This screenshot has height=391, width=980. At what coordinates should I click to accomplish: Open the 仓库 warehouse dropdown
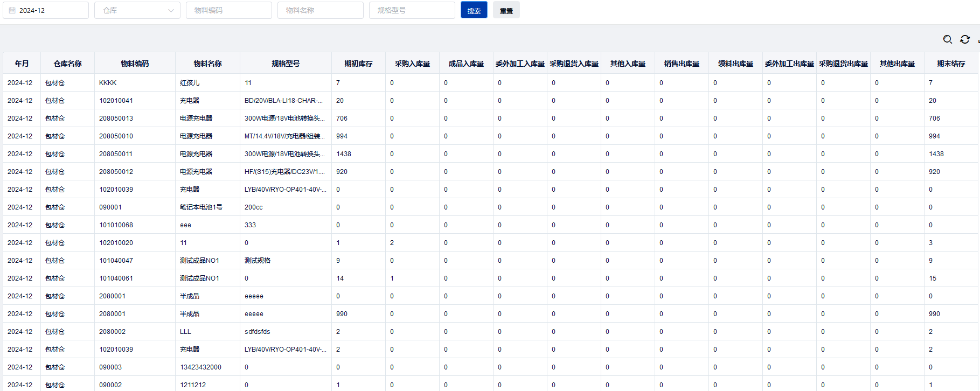point(132,10)
